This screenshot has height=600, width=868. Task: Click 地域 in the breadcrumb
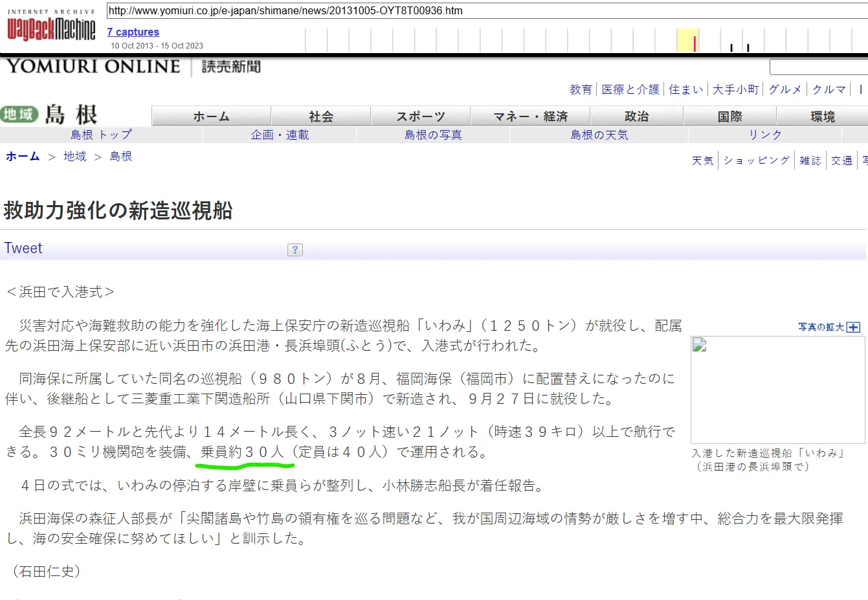coord(75,156)
